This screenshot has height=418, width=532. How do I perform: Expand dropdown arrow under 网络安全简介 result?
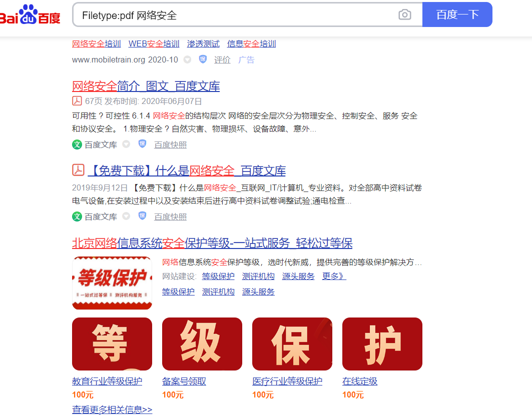pos(126,144)
